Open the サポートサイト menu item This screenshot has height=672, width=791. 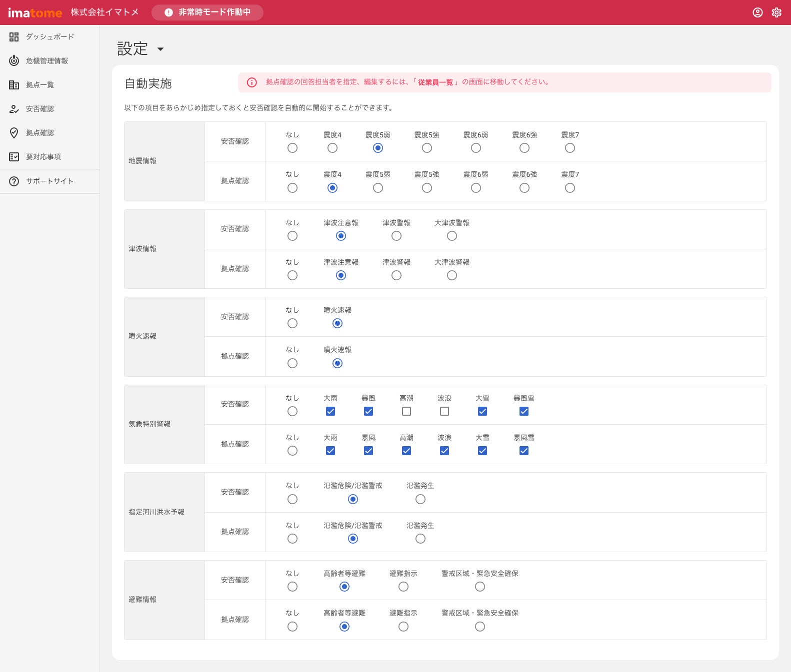(49, 181)
